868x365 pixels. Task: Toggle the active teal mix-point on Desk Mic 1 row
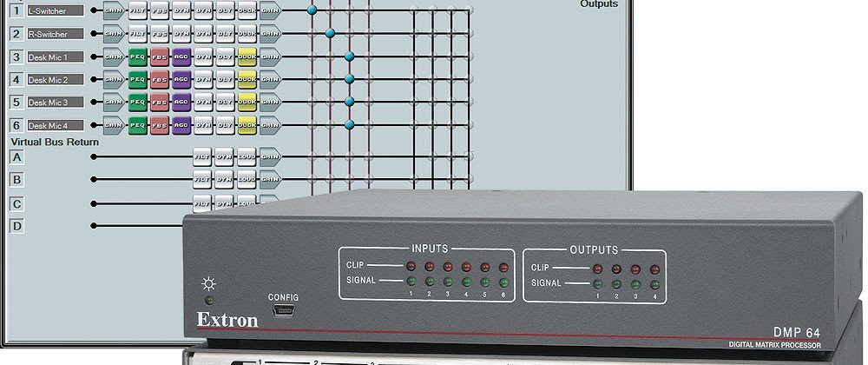click(x=349, y=56)
